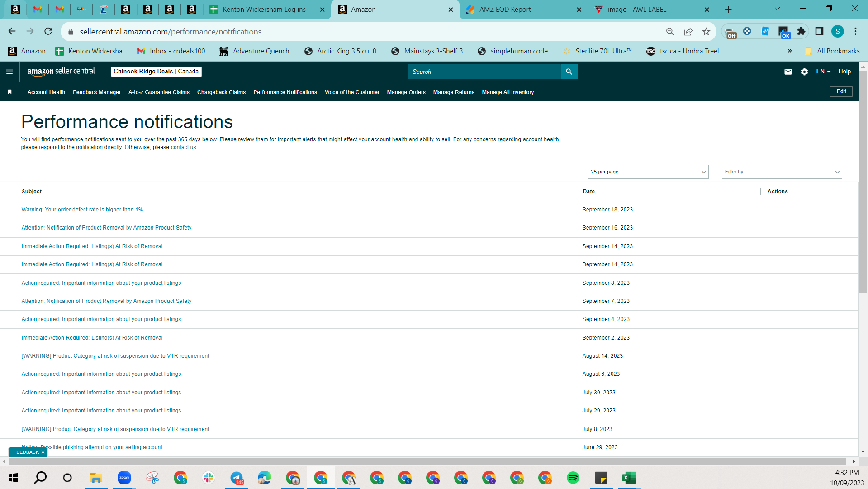Open Manage All Inventory
The image size is (868, 489).
(508, 92)
